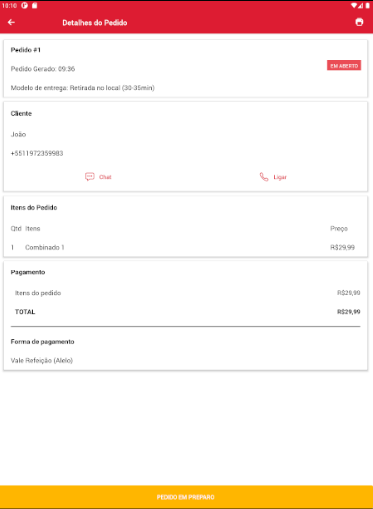This screenshot has width=373, height=509.
Task: Tap the Modelo de entrega line
Action: coord(83,88)
